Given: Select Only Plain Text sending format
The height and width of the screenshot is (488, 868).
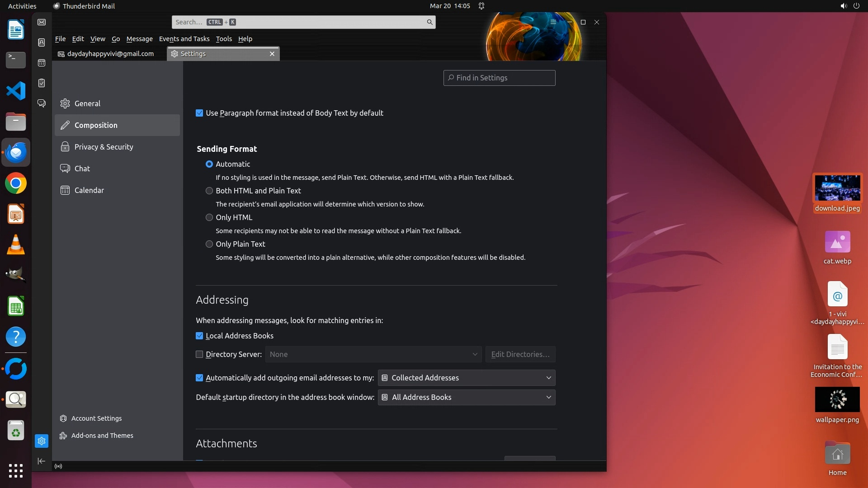Looking at the screenshot, I should [x=209, y=244].
